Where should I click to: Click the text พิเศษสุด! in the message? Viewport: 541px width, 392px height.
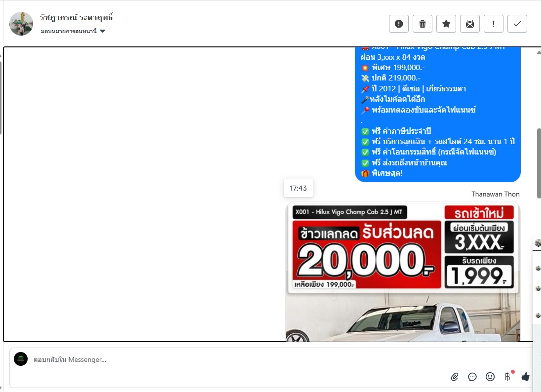tap(387, 173)
